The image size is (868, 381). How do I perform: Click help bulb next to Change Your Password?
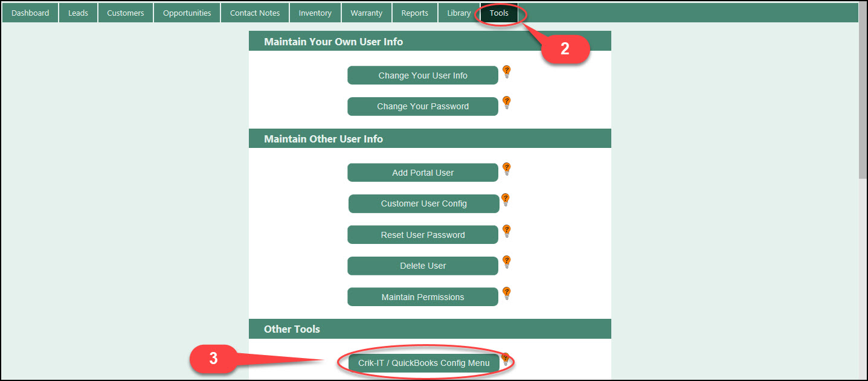pos(507,103)
